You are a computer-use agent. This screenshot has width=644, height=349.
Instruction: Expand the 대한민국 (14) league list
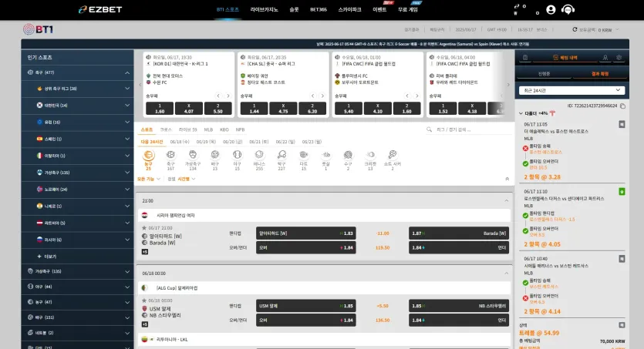pyautogui.click(x=127, y=106)
